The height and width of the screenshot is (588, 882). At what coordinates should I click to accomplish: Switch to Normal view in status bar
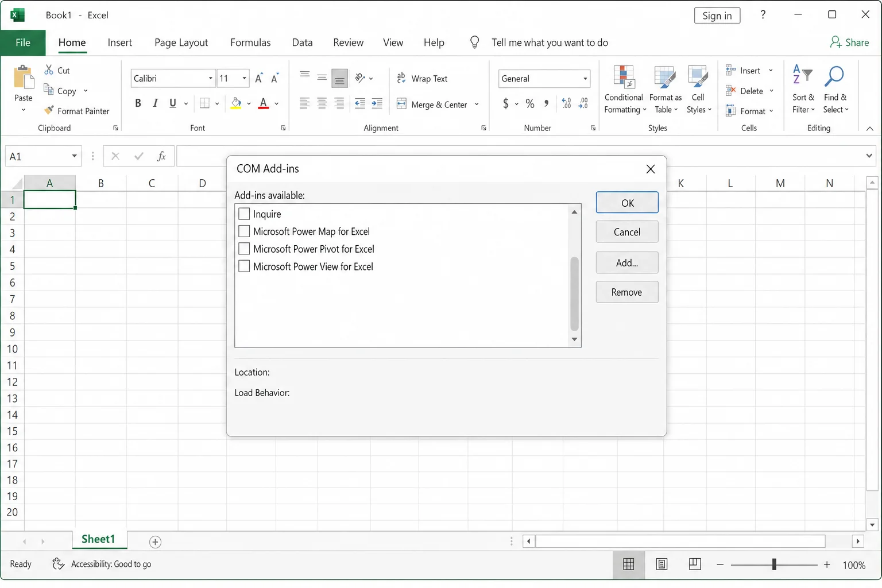point(629,564)
